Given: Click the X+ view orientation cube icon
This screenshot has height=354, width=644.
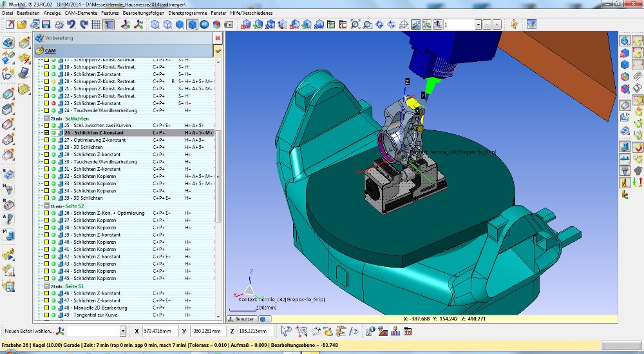Looking at the screenshot, I should pos(245,25).
